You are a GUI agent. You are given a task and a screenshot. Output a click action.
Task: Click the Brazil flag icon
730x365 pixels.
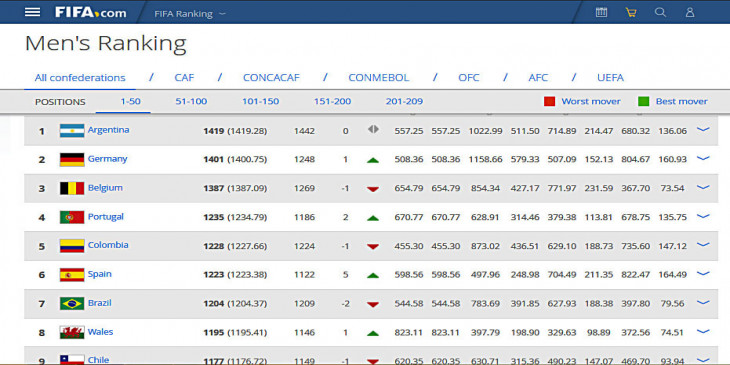[72, 304]
